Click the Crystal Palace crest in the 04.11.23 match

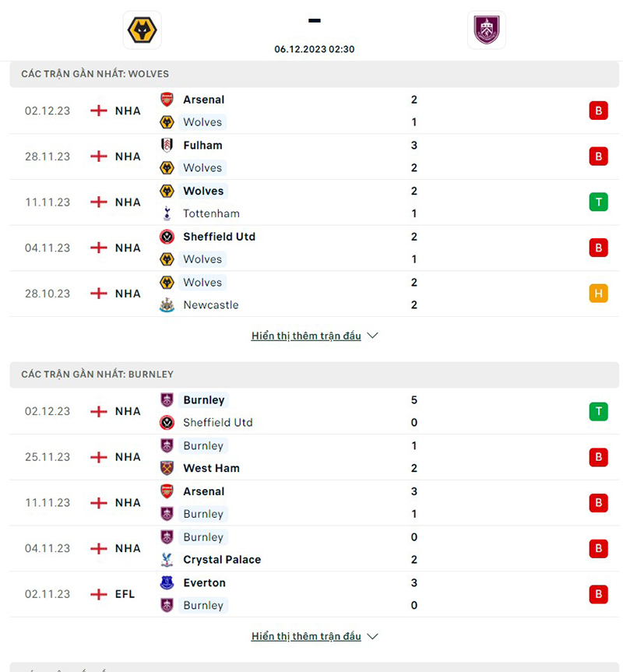tap(167, 560)
